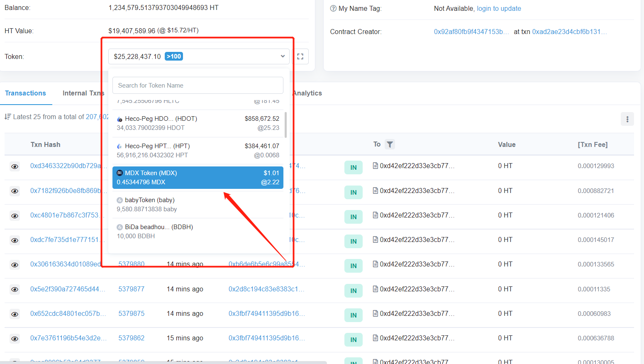The height and width of the screenshot is (364, 644).
Task: Click the BiDa BDBH token logo
Action: point(120,227)
